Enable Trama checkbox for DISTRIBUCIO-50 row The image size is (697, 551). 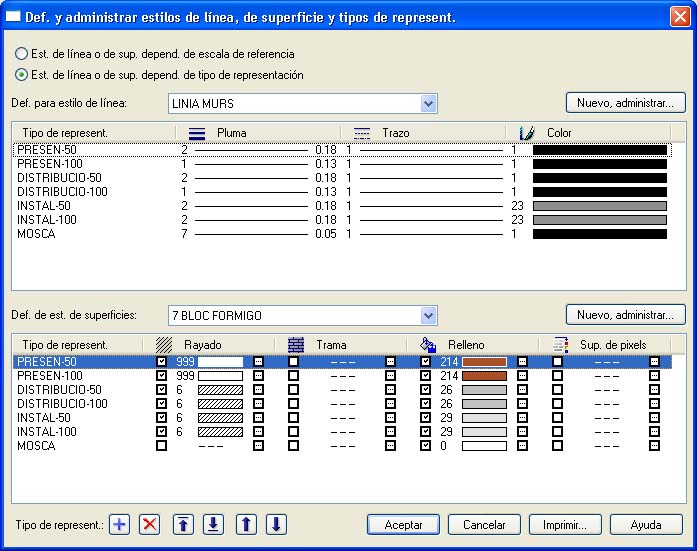(293, 390)
